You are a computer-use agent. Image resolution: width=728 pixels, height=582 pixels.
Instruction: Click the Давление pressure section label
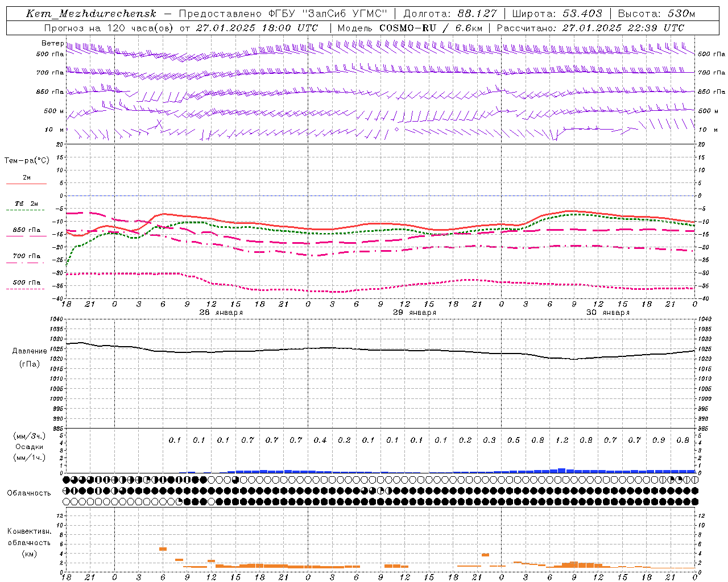[30, 351]
